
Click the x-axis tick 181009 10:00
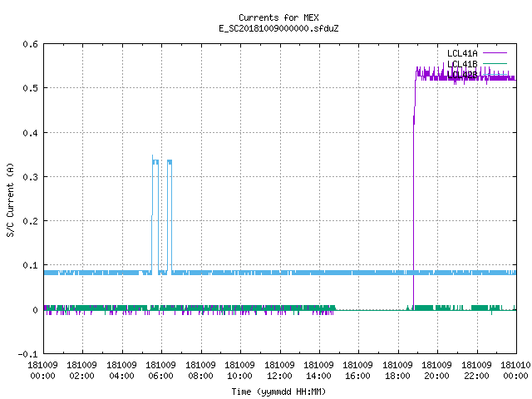click(240, 370)
